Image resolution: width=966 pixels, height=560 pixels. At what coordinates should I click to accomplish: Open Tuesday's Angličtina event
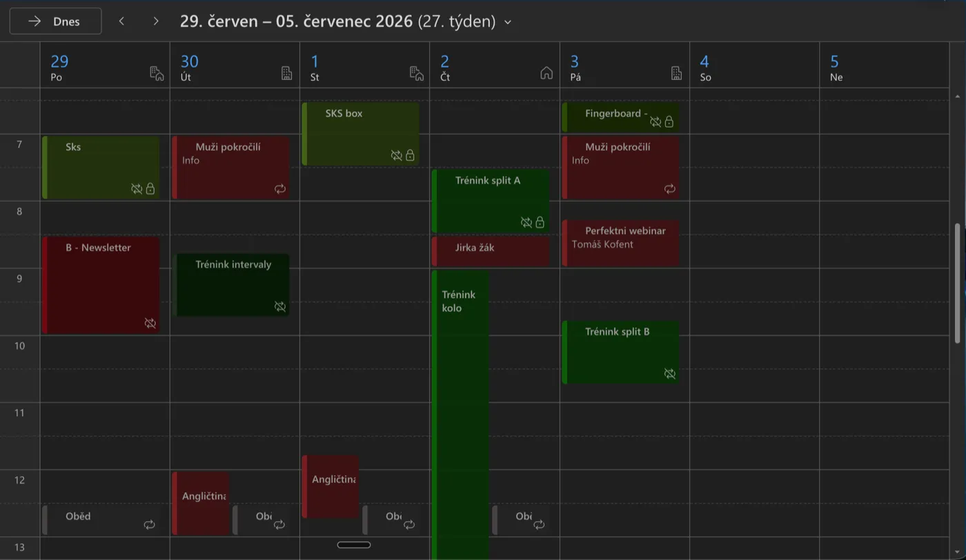point(200,503)
